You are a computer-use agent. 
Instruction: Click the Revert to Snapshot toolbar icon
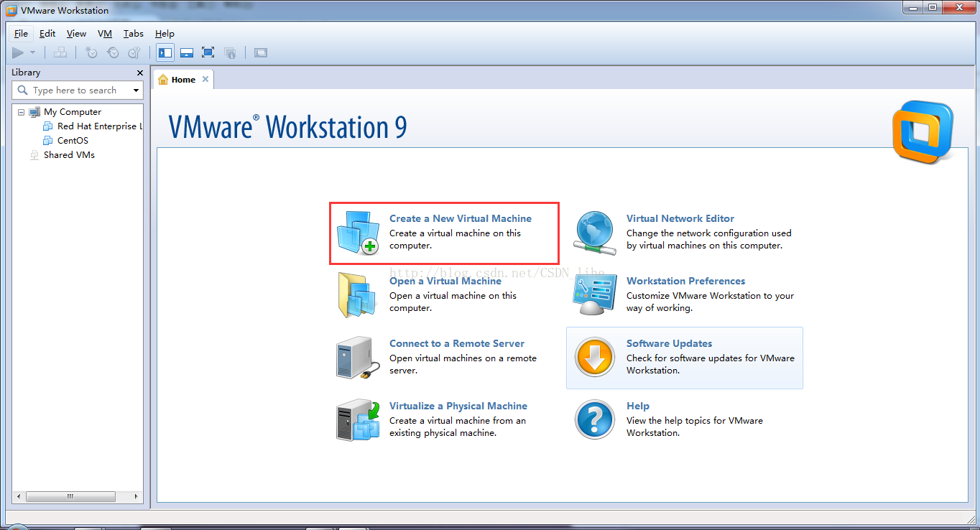[113, 52]
